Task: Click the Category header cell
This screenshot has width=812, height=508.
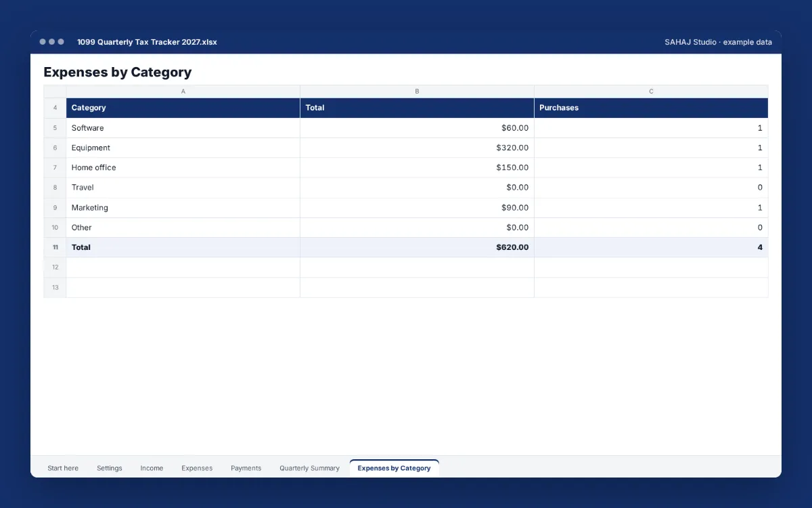Action: [183, 108]
